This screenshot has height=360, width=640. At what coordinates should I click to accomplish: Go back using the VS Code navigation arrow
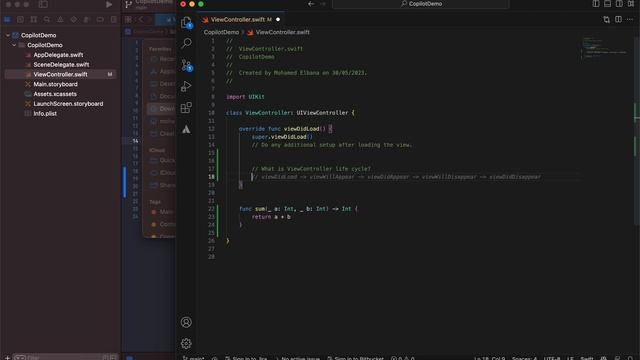(311, 4)
